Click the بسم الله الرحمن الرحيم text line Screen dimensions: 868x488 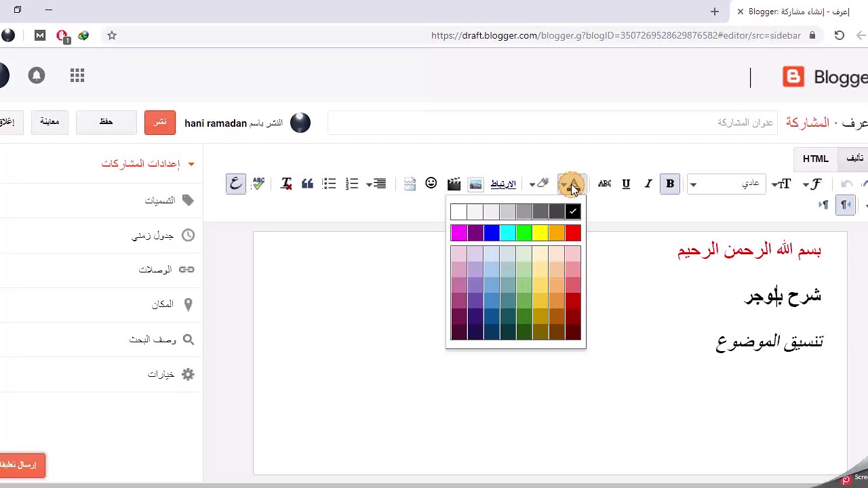749,250
